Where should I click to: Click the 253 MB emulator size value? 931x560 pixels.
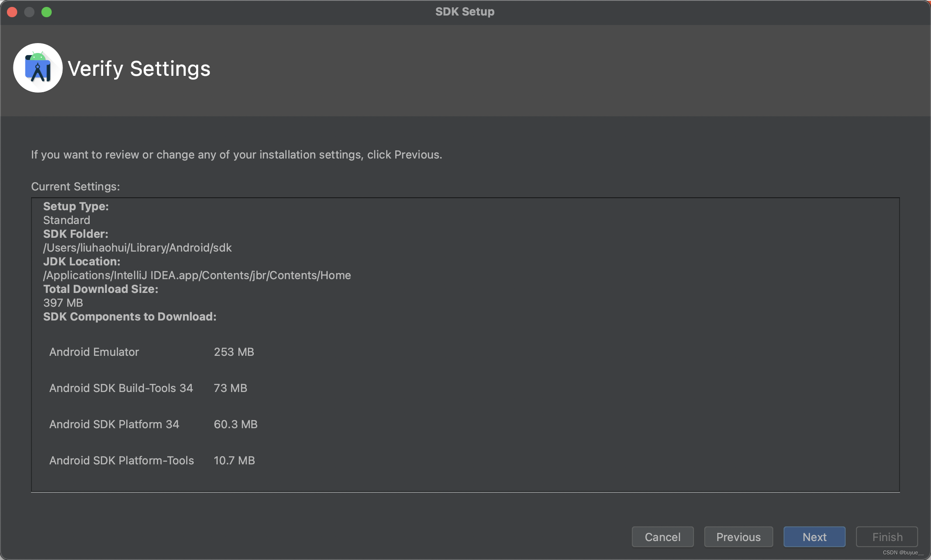coord(234,352)
